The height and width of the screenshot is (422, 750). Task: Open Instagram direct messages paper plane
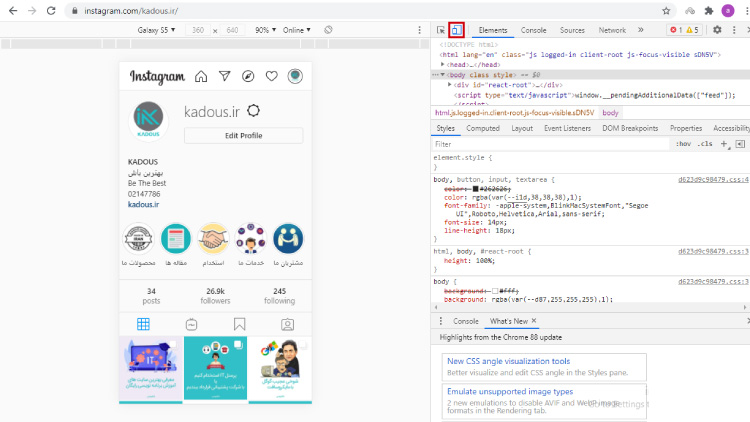tap(225, 76)
